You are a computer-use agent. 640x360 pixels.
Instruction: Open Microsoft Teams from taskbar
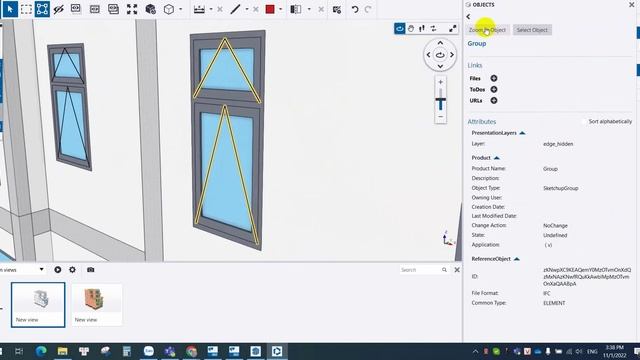(x=170, y=351)
